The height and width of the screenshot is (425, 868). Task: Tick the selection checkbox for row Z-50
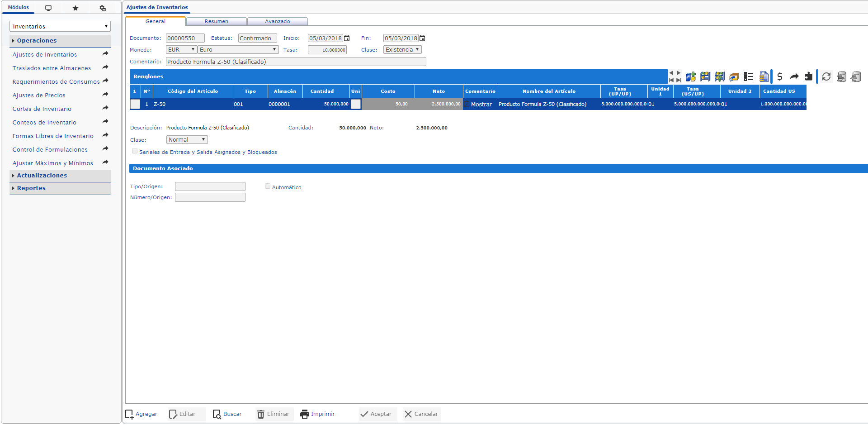(x=135, y=104)
